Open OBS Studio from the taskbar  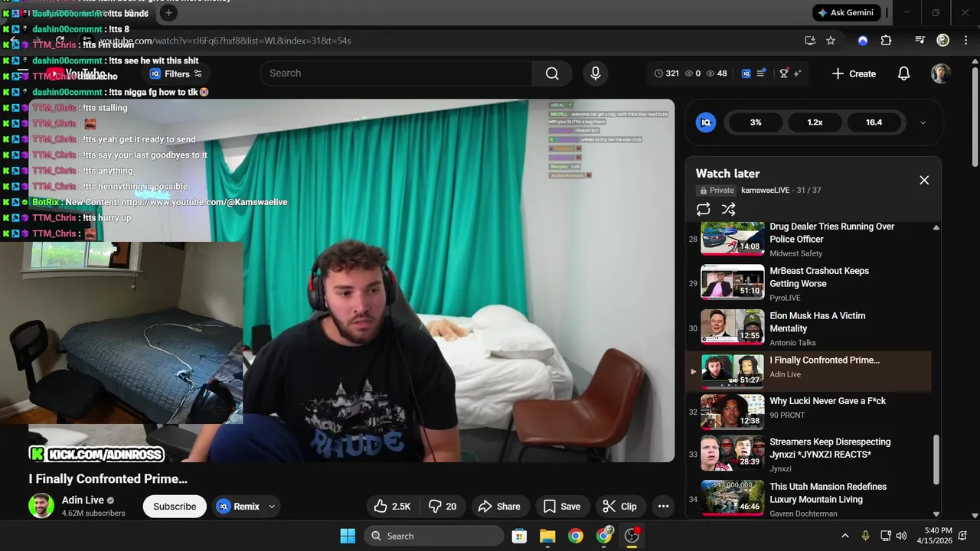632,536
